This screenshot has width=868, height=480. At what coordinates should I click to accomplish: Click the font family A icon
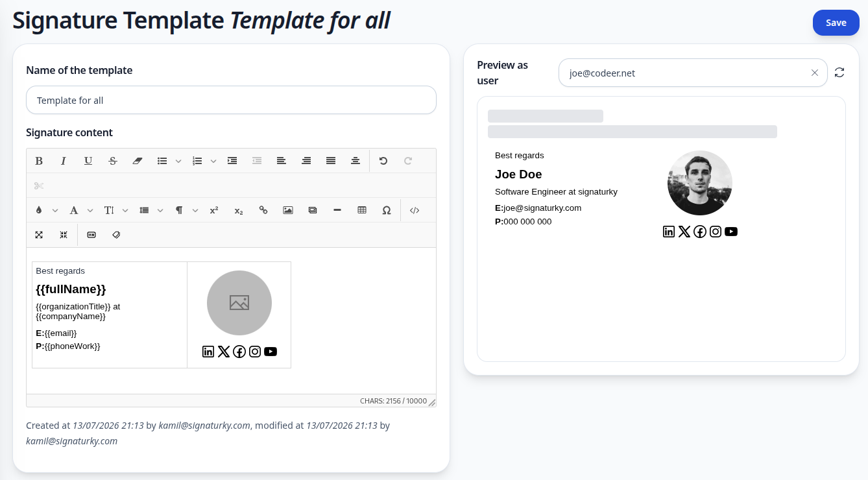pyautogui.click(x=74, y=210)
